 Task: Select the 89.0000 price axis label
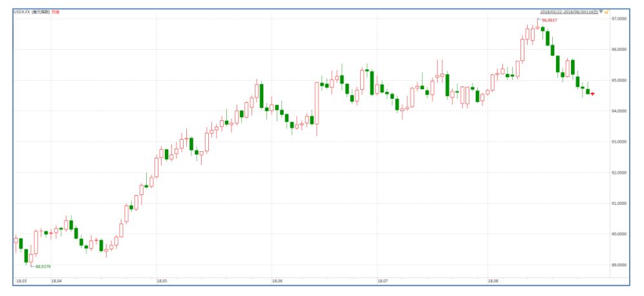pos(619,265)
